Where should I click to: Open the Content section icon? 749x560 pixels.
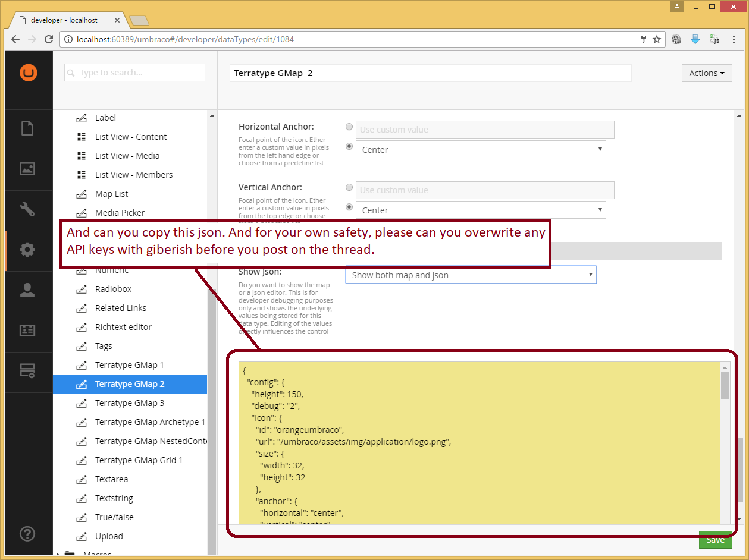pos(27,128)
